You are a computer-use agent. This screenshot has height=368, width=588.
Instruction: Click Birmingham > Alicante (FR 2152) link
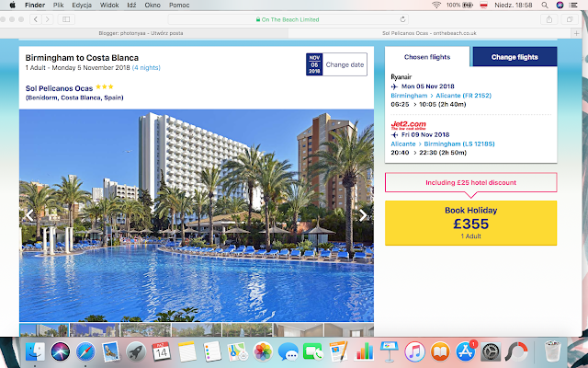441,96
